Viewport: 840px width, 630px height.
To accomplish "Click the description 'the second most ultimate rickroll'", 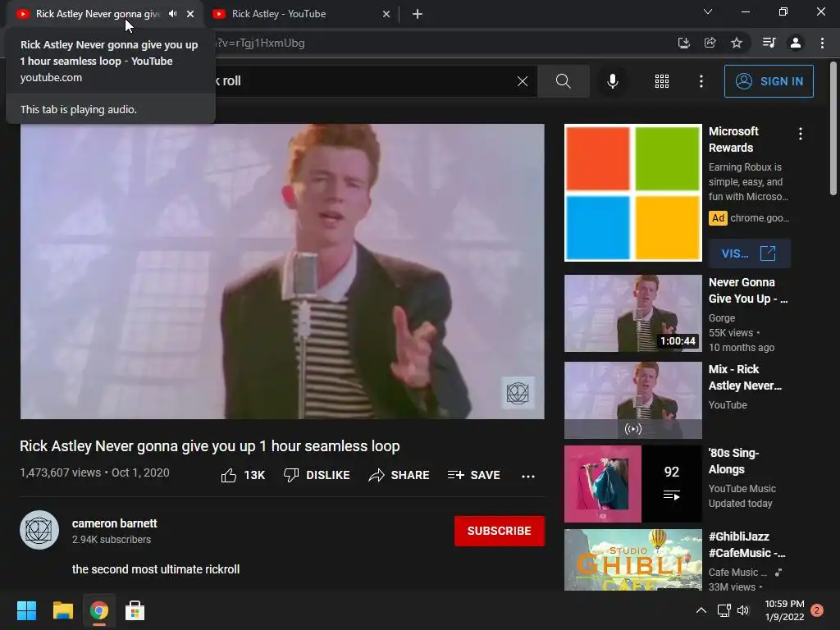I will [x=156, y=569].
